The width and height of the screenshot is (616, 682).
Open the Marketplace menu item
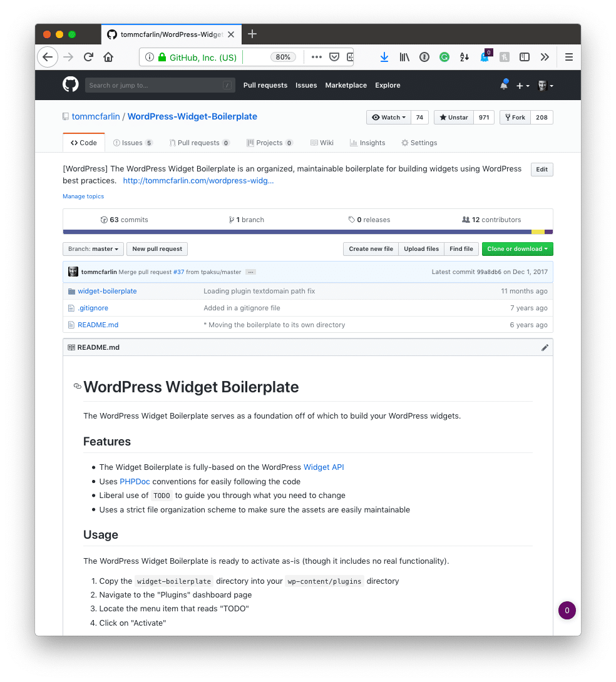[x=346, y=85]
